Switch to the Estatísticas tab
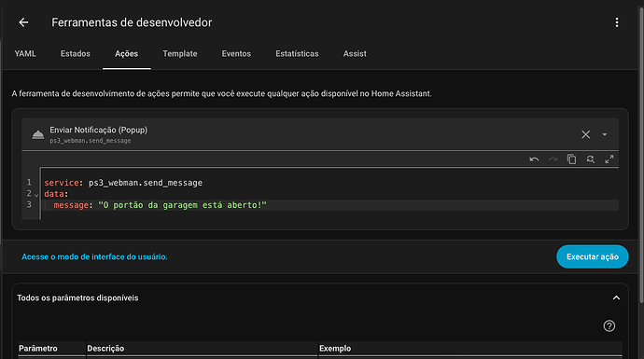 pos(297,54)
